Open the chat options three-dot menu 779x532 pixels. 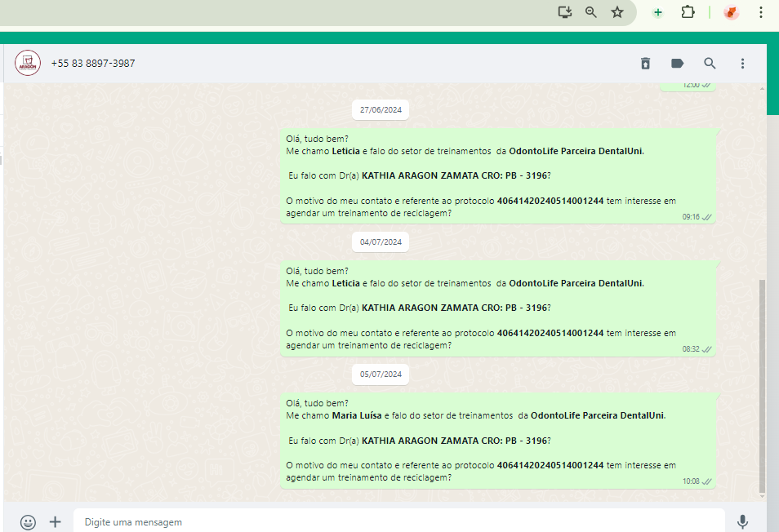click(742, 64)
